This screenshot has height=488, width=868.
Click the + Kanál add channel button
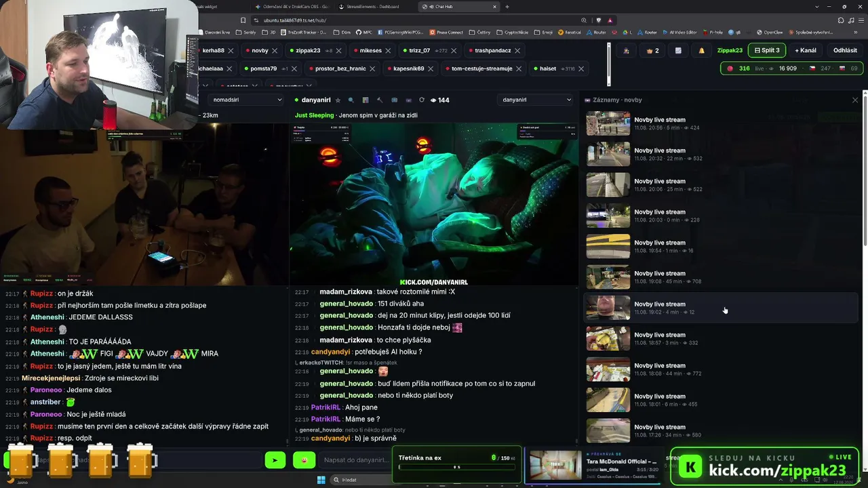[x=806, y=50]
